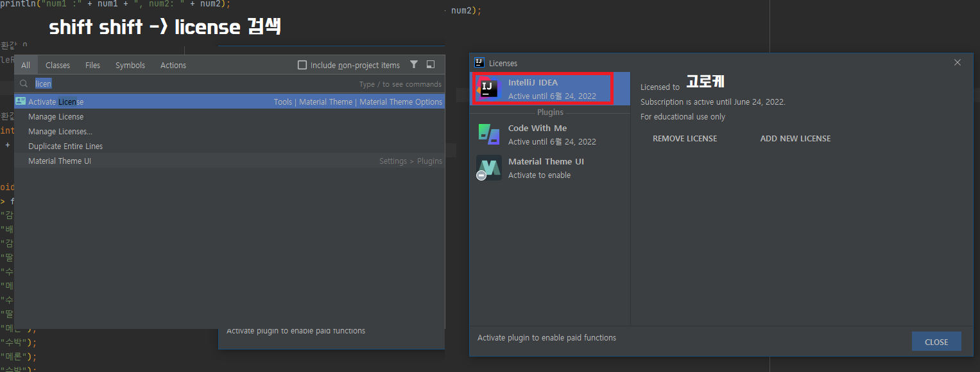Click the Code With Me plugin icon
Image resolution: width=980 pixels, height=372 pixels.
pos(489,134)
